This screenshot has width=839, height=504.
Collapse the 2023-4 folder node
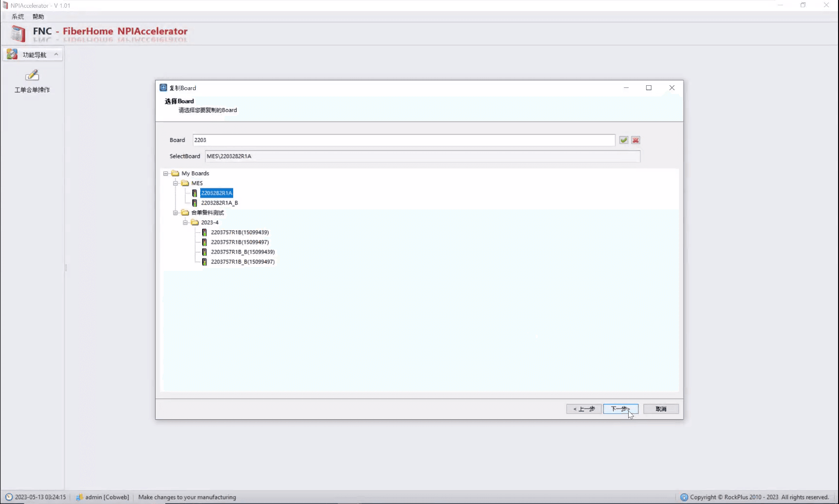[185, 222]
